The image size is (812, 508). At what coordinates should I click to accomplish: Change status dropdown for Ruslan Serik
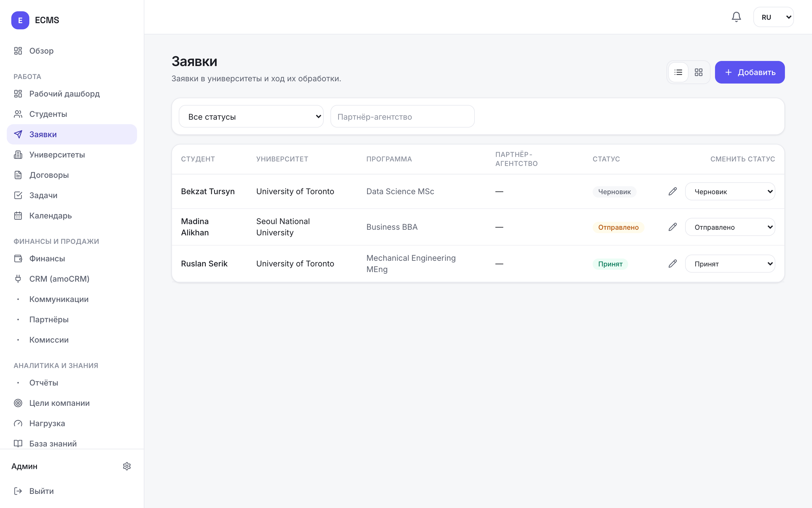click(730, 264)
